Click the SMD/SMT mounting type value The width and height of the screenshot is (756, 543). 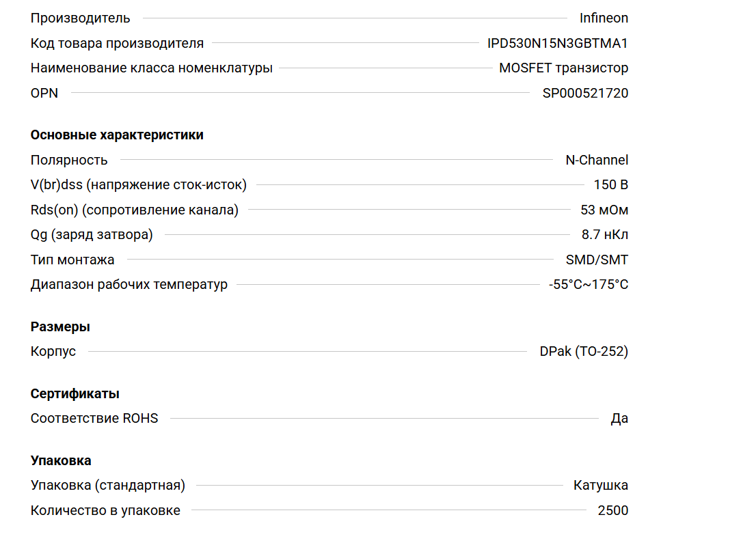click(x=597, y=260)
